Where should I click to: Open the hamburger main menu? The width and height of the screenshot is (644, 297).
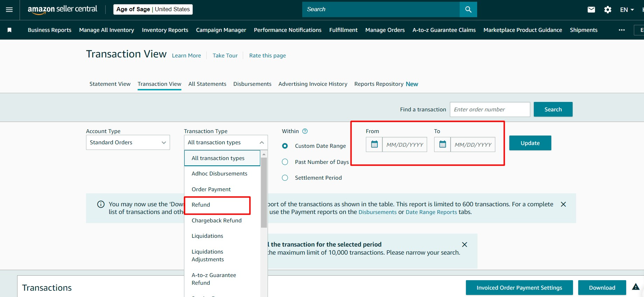coord(9,9)
